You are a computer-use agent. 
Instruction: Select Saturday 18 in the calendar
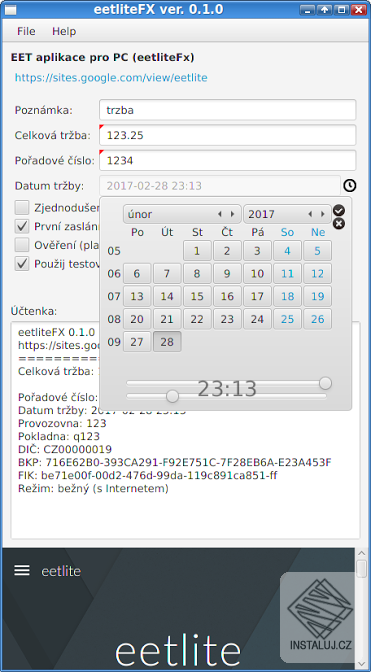[287, 296]
